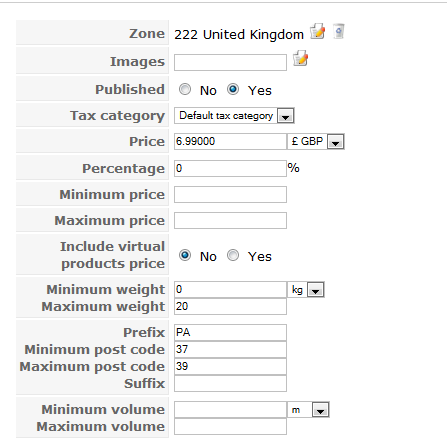This screenshot has height=443, width=447.
Task: Choose No for Include virtual products price
Action: tap(185, 255)
